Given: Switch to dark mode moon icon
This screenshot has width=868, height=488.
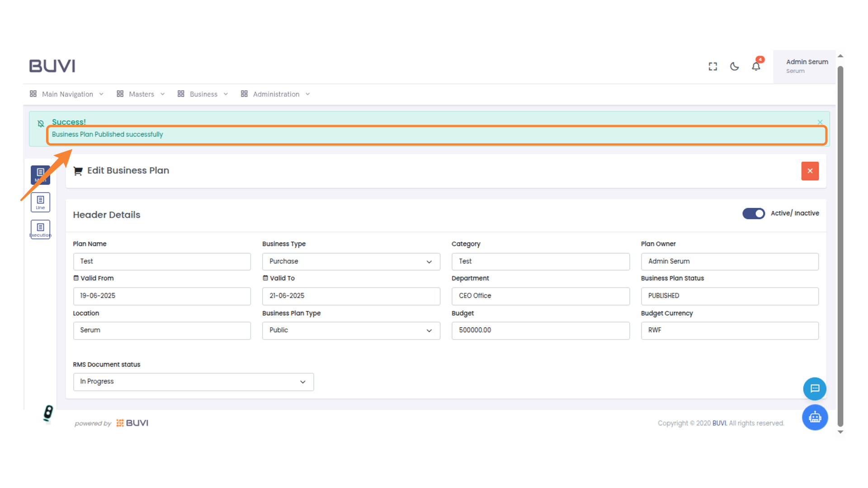Looking at the screenshot, I should [x=735, y=66].
